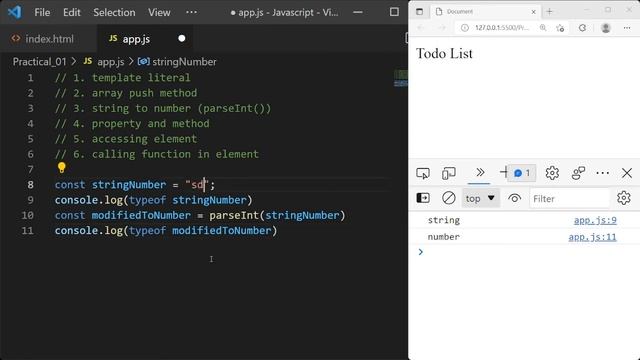Open the View menu
The height and width of the screenshot is (360, 640).
pyautogui.click(x=159, y=12)
